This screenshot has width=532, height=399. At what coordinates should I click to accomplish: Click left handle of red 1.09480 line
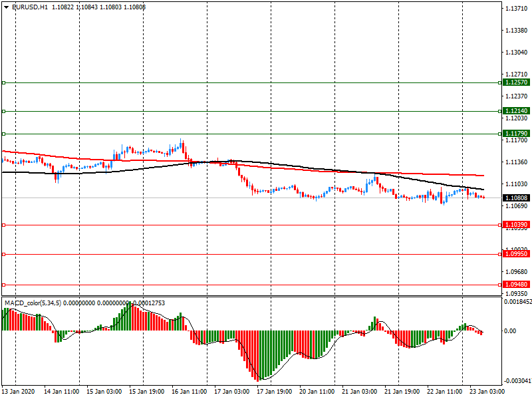(4, 285)
